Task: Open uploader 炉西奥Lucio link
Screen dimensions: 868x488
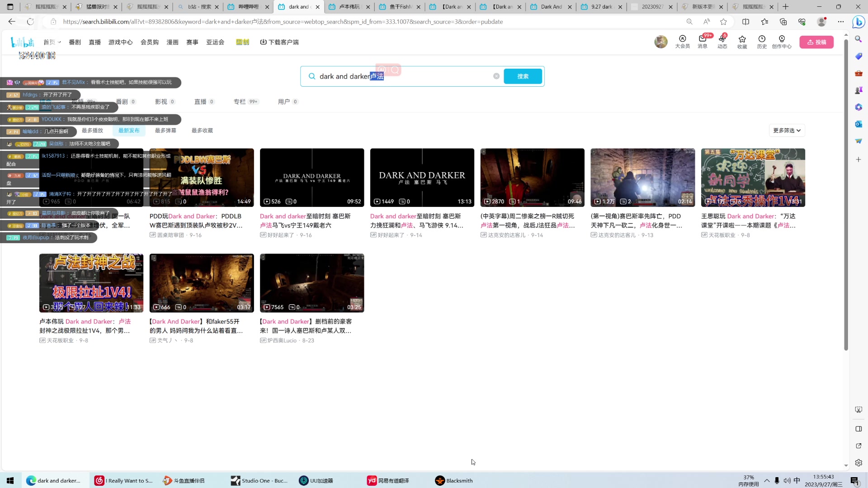Action: 282,340
